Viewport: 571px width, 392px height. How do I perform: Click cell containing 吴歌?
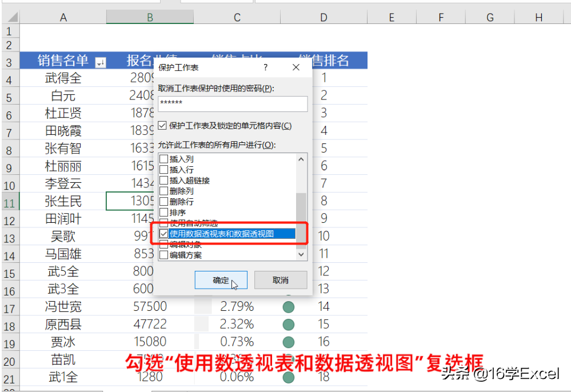click(63, 236)
